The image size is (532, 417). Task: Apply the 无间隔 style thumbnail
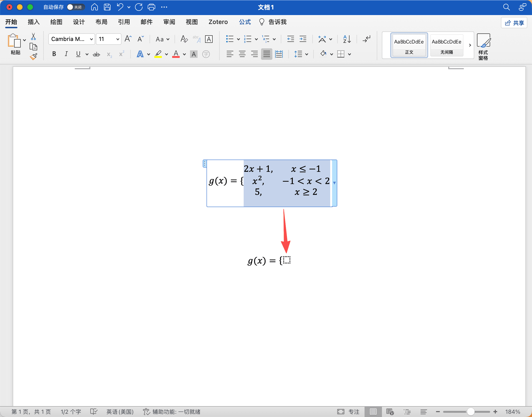[x=447, y=45]
